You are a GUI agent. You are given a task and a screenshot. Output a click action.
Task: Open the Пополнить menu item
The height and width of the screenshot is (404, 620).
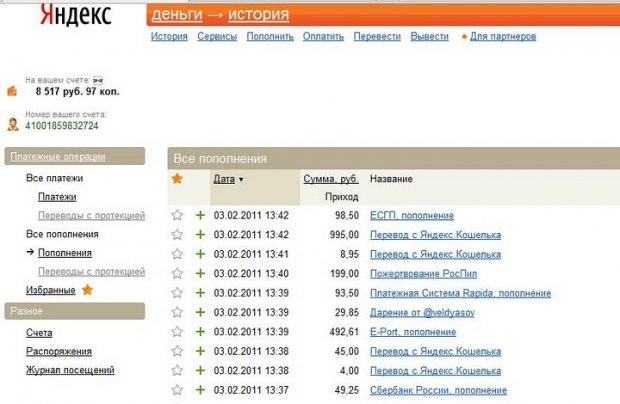click(270, 36)
